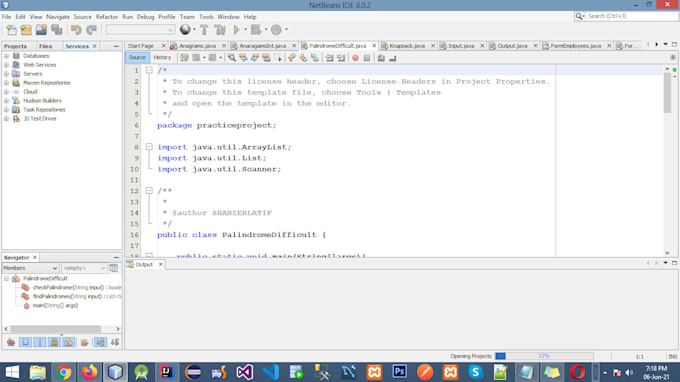Click the Find Next Occurrence icon
This screenshot has height=382, width=680.
[255, 58]
